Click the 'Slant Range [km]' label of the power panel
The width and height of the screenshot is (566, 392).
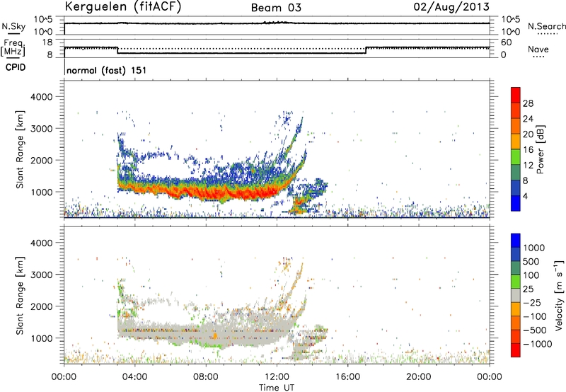20,149
